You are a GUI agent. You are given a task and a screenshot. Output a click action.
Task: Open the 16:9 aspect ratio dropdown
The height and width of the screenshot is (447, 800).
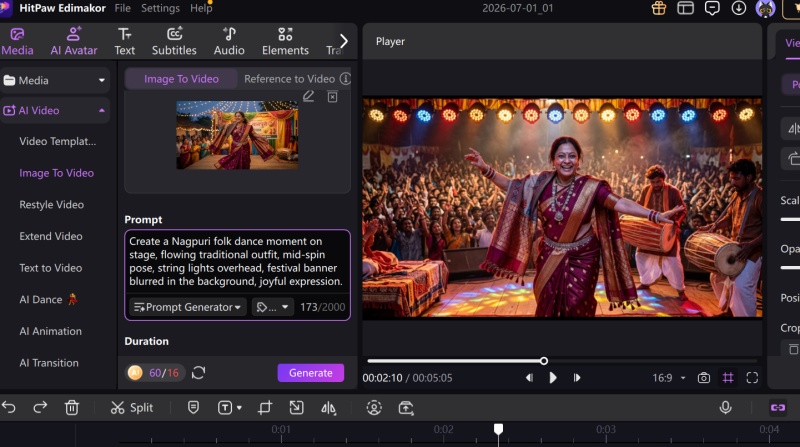pyautogui.click(x=669, y=378)
